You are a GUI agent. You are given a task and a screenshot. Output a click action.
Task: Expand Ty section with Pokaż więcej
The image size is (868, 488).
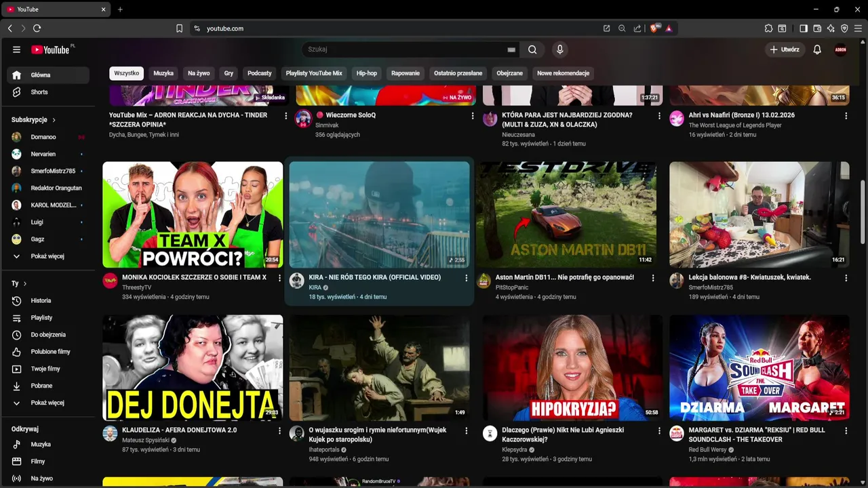(47, 403)
